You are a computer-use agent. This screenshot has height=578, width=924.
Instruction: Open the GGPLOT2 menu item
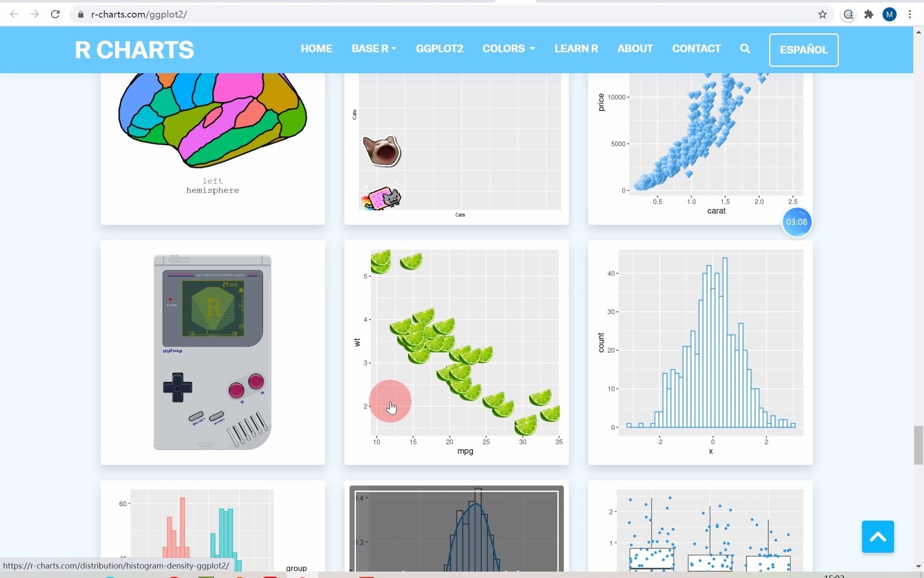tap(440, 49)
